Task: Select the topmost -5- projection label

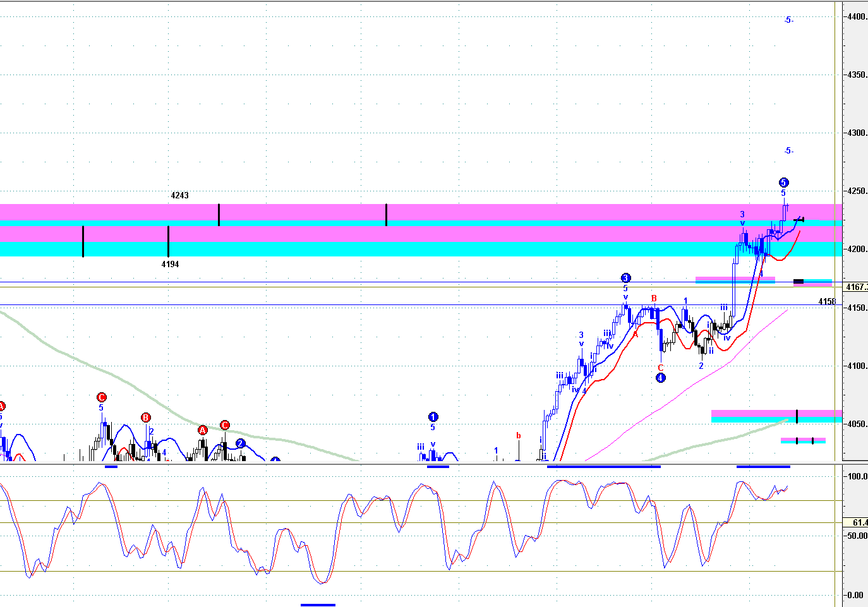Action: click(788, 20)
